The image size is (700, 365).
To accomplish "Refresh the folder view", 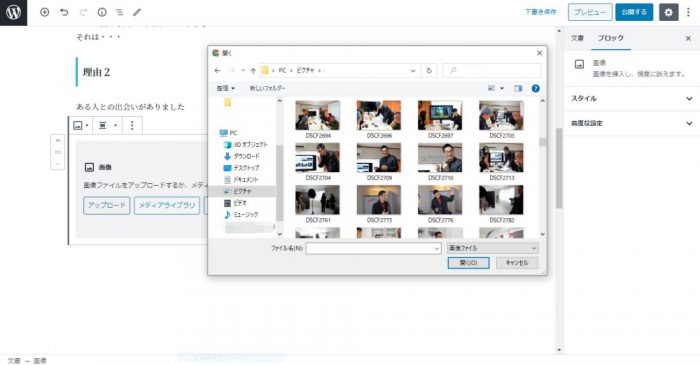I will 429,71.
